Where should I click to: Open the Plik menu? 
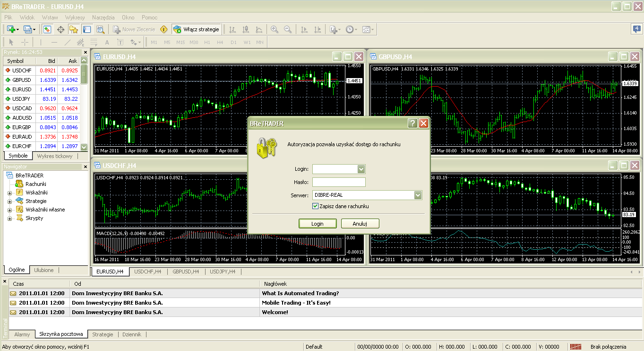(9, 17)
